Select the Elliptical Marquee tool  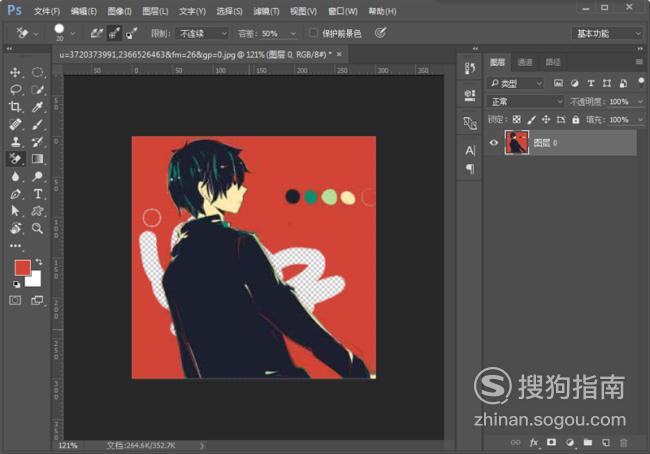point(37,73)
